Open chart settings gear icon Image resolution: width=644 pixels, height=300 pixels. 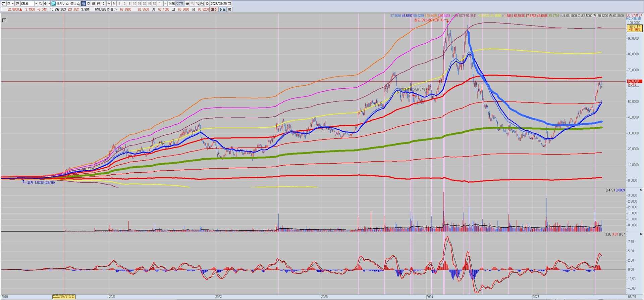[207, 4]
